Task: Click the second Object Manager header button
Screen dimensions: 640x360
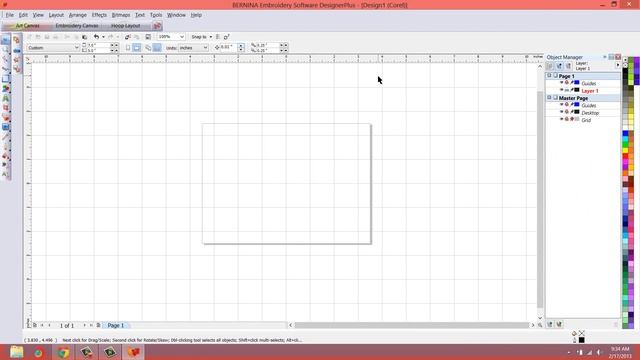Action: tap(559, 66)
